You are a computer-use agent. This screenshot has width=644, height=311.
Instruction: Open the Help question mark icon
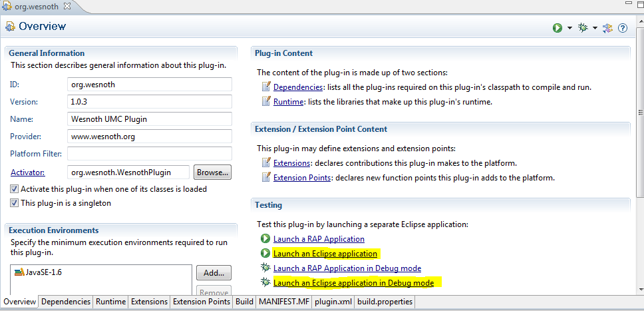click(x=623, y=28)
